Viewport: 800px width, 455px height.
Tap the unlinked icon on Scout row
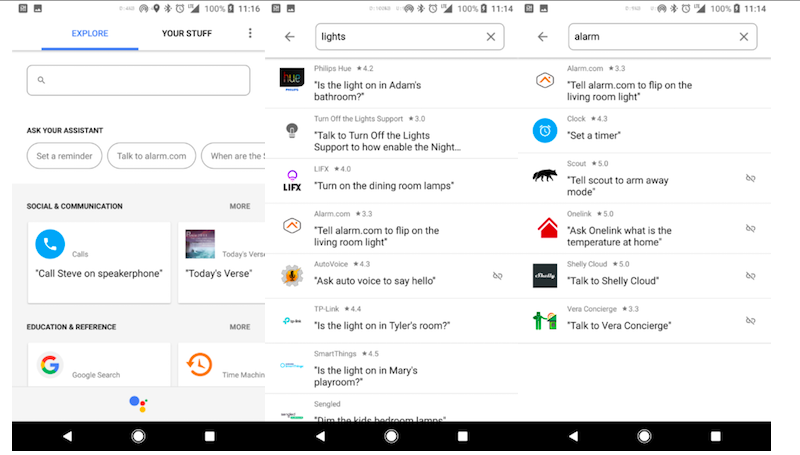pyautogui.click(x=751, y=178)
